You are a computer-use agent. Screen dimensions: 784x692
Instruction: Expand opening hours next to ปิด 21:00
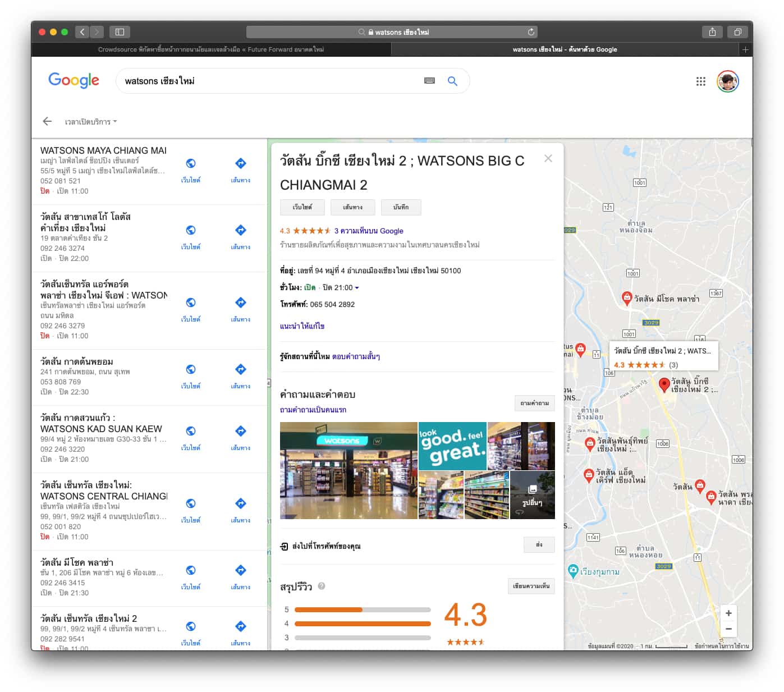click(x=357, y=288)
